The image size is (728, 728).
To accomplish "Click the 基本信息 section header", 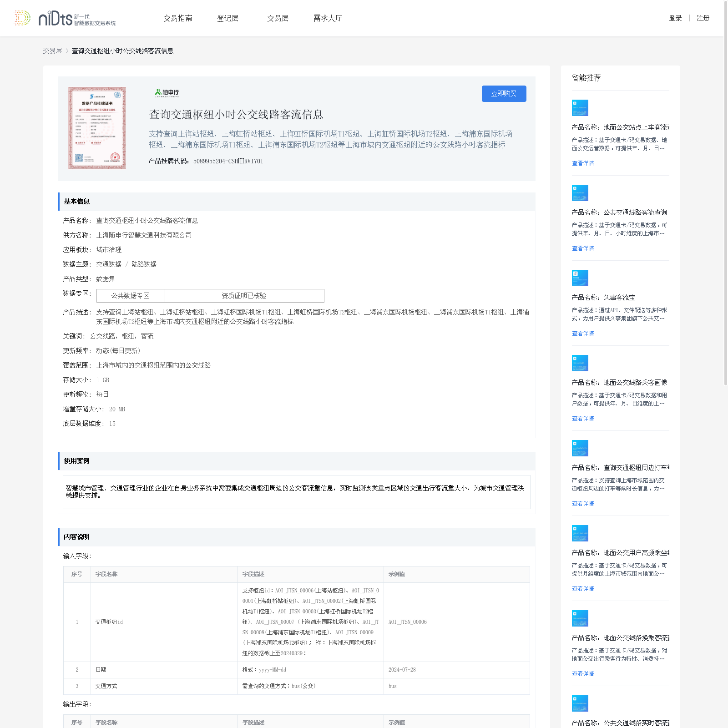I will click(297, 202).
